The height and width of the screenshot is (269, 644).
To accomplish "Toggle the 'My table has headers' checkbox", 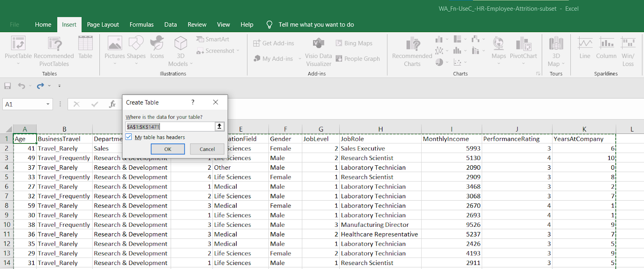I will [129, 137].
